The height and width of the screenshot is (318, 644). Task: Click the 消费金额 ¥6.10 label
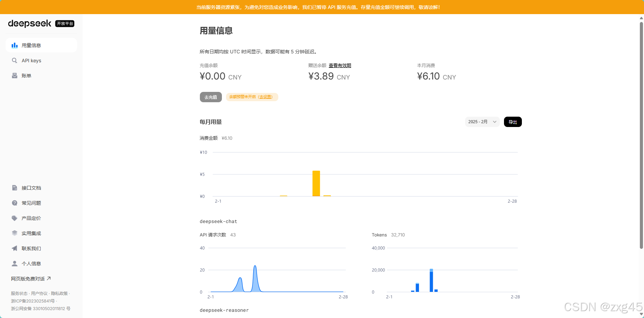[216, 138]
